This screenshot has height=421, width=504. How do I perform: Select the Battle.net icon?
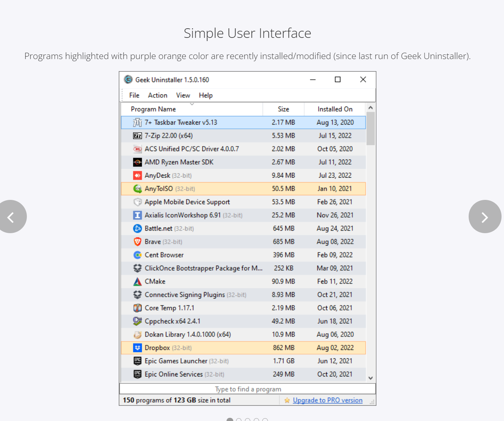[x=137, y=229]
